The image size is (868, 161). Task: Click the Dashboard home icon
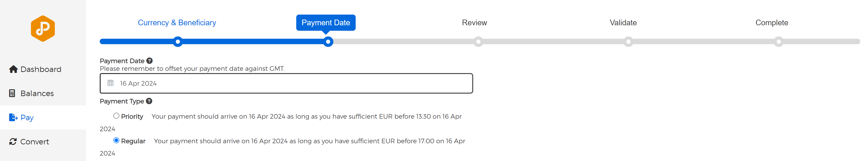pos(13,69)
